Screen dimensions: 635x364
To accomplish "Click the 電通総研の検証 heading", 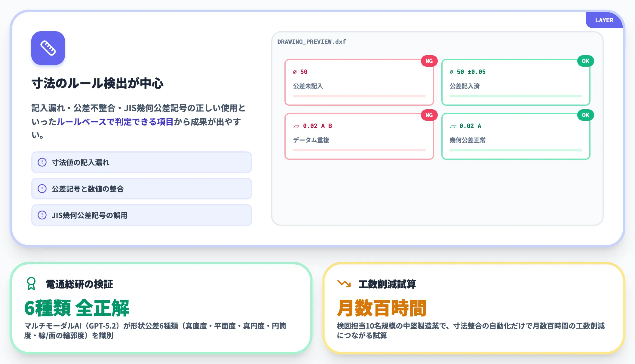I will 79,284.
